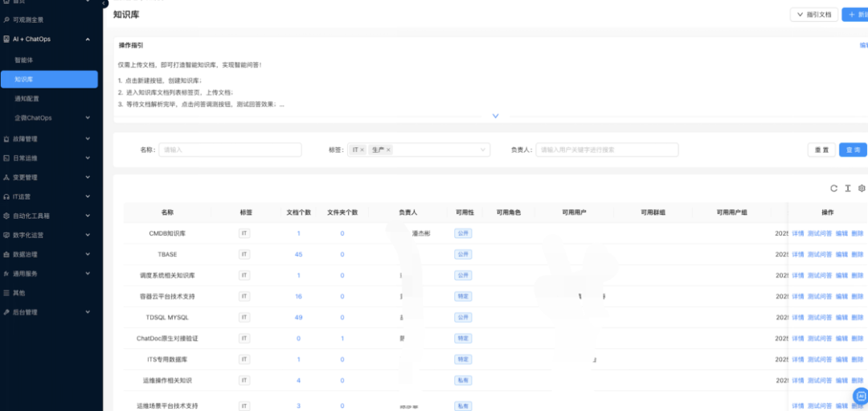The width and height of the screenshot is (868, 411).
Task: Expand the 数据治理 menu
Action: click(x=88, y=254)
